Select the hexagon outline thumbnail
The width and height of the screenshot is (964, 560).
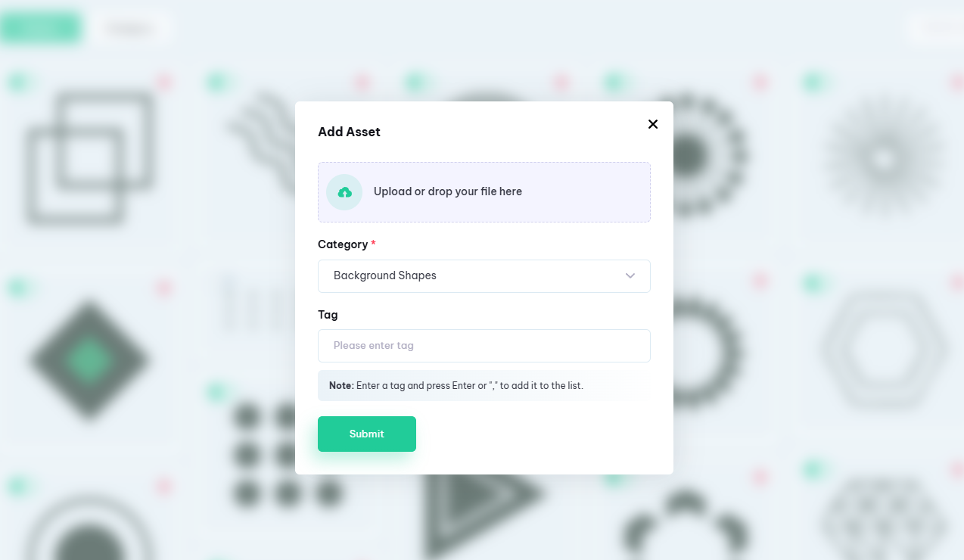[883, 350]
